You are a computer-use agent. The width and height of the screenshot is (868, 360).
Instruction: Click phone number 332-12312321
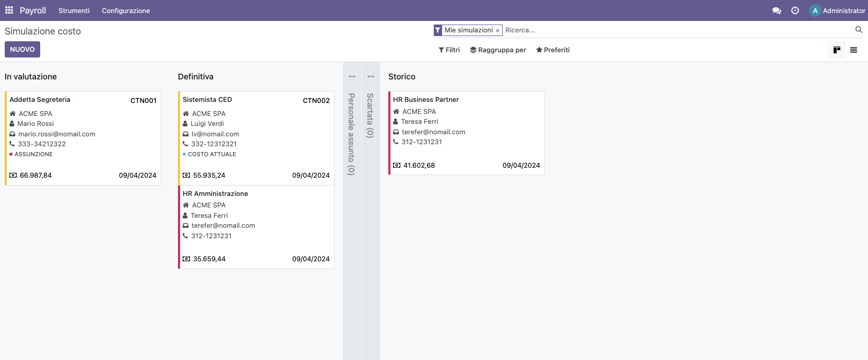[214, 144]
